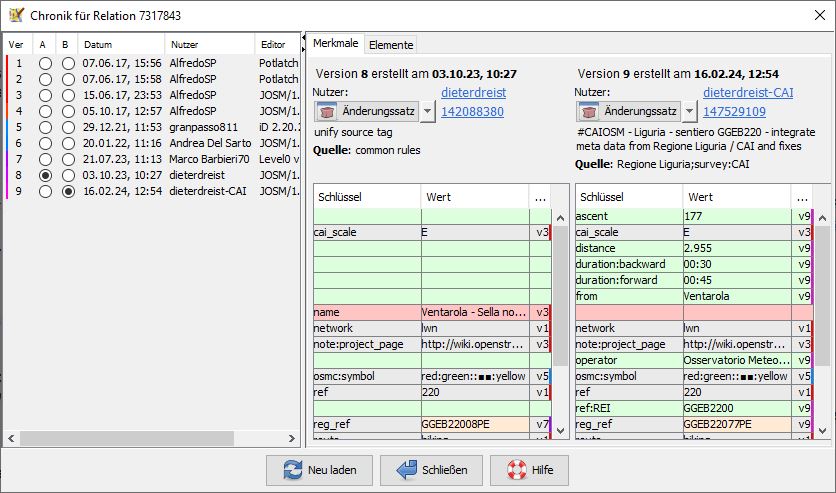836x493 pixels.
Task: Open changeset link 142088380
Action: click(472, 112)
